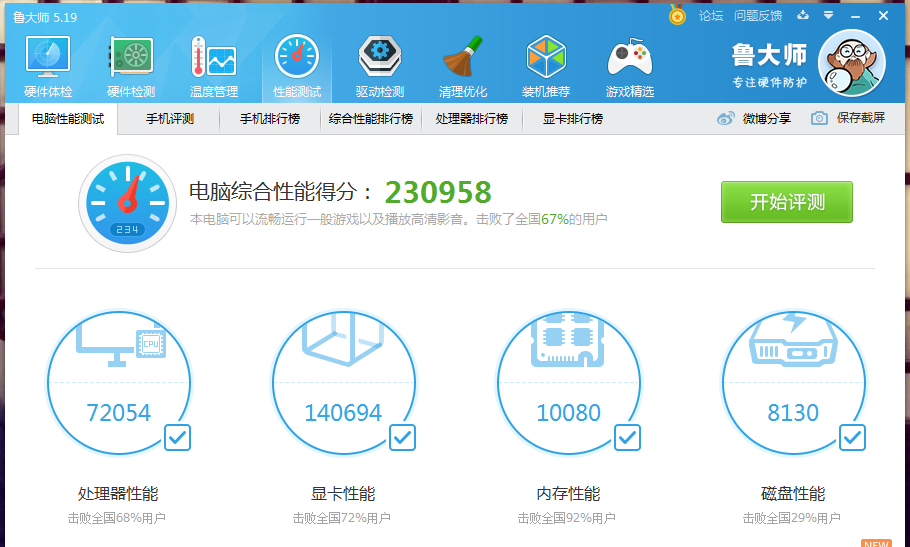Open 装机推荐 cube icon
This screenshot has width=910, height=547.
[x=546, y=57]
